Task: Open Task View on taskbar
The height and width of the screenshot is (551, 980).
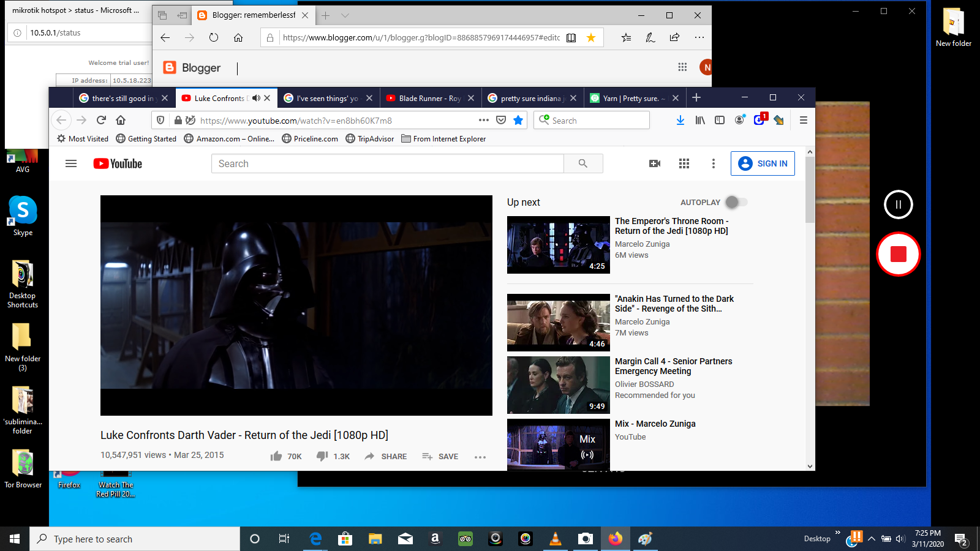Action: tap(284, 539)
